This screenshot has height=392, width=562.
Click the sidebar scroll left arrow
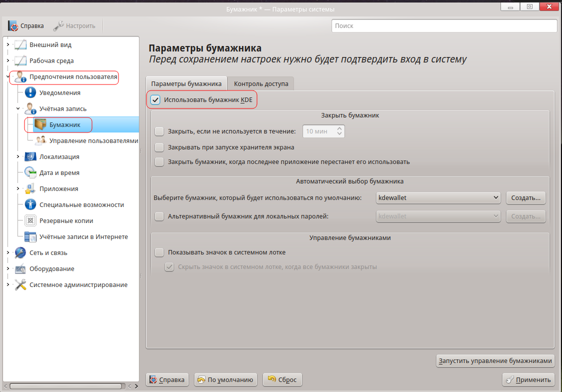click(5, 386)
